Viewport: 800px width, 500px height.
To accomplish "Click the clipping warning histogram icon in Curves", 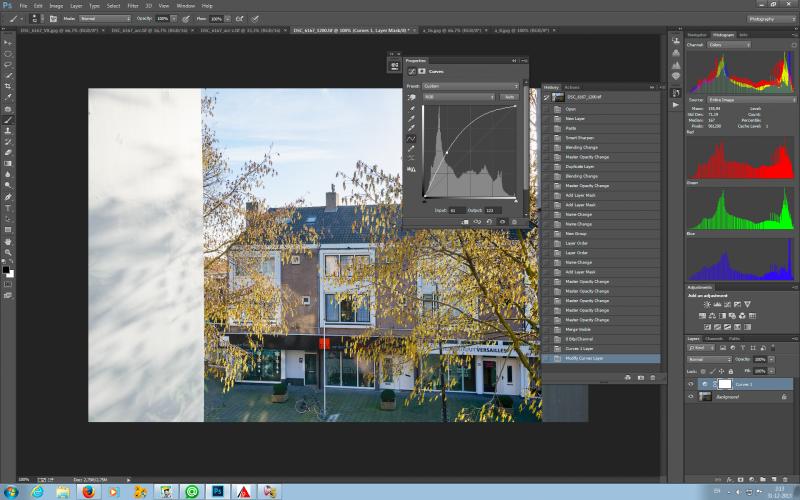I will click(411, 169).
